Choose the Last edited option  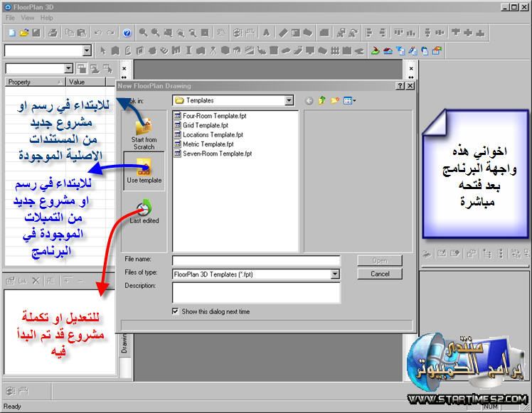pos(144,212)
